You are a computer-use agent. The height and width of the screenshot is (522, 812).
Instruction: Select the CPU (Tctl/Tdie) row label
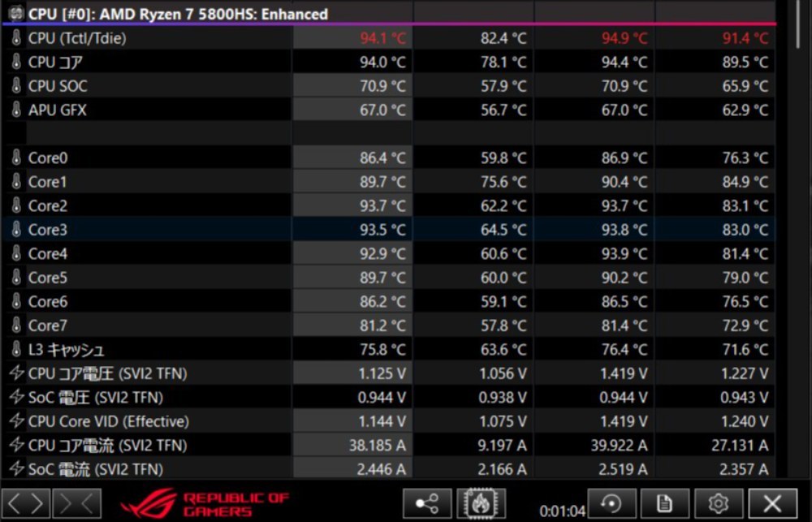click(77, 38)
